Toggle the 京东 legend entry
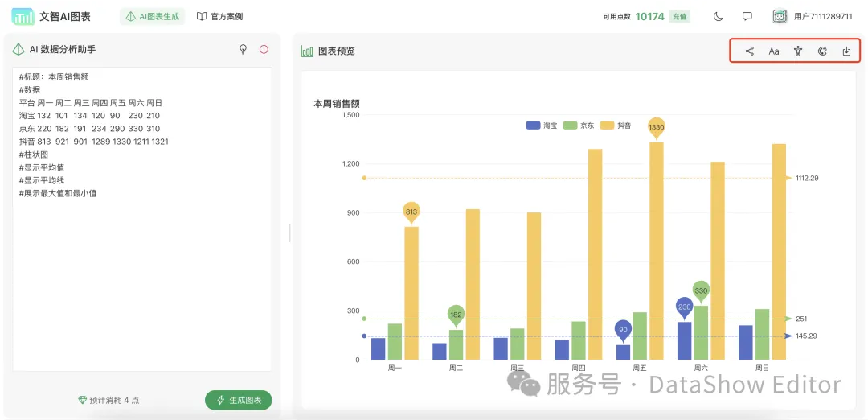The image size is (868, 420). (579, 126)
